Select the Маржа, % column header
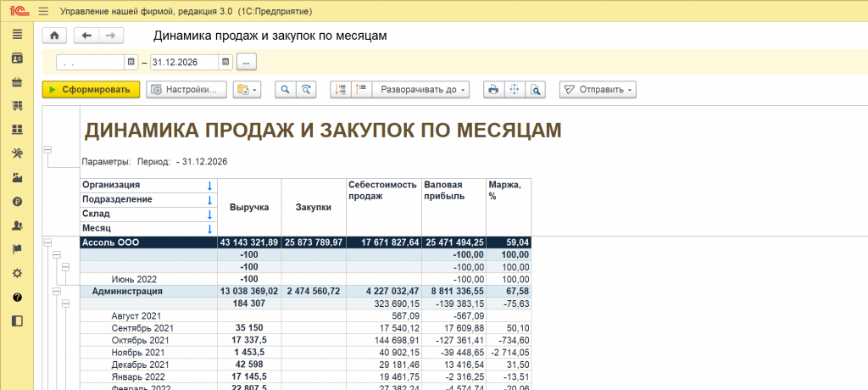868x390 pixels. [x=509, y=207]
